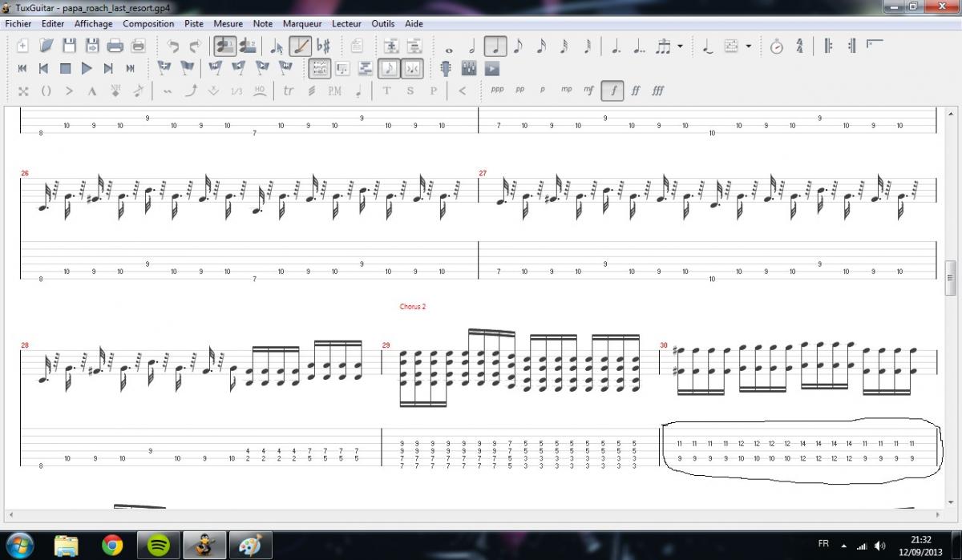Select eighth note duration

tap(518, 46)
